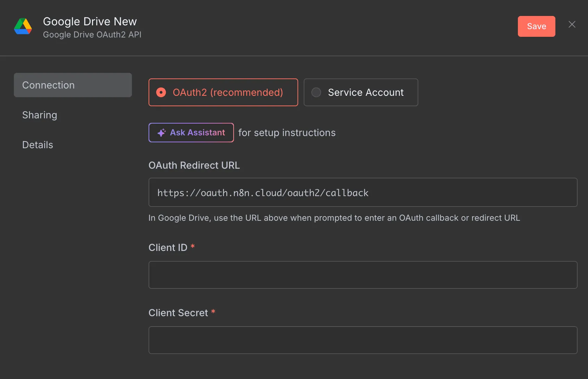Click the credential name 'Google Drive New'
This screenshot has width=588, height=379.
[90, 22]
